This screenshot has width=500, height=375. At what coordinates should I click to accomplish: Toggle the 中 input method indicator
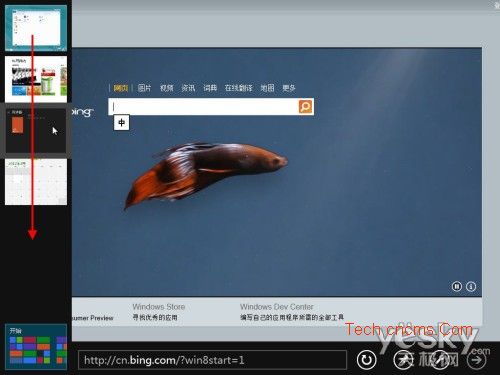pos(121,123)
